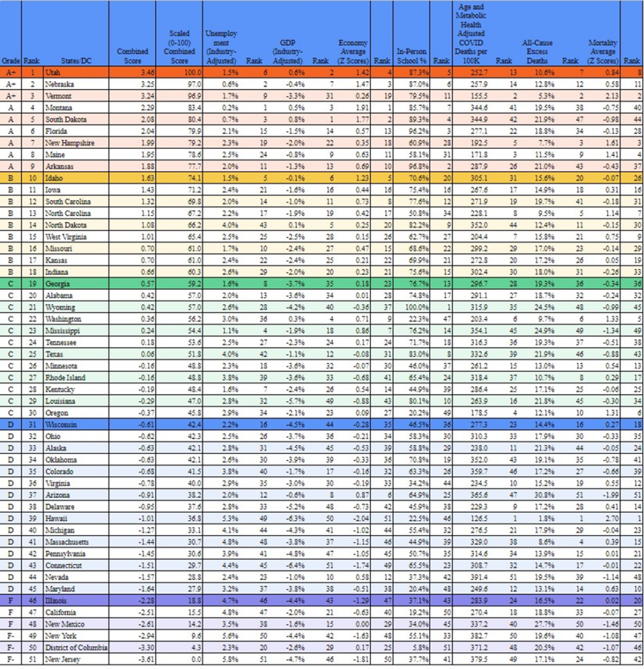Click the Unemployment (Industry-Adjusted) column header
The width and height of the screenshot is (644, 669).
[x=221, y=46]
